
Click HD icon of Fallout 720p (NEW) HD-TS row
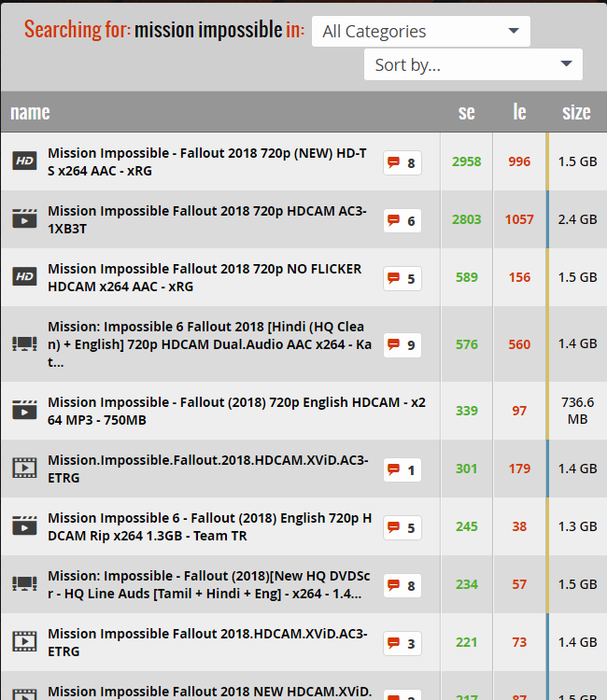[x=24, y=161]
